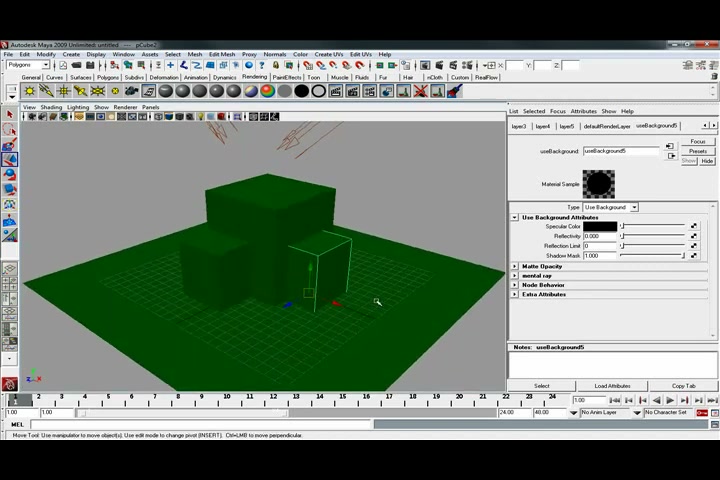Screen dimensions: 720x480
Task: Click the Focus button
Action: point(698,141)
